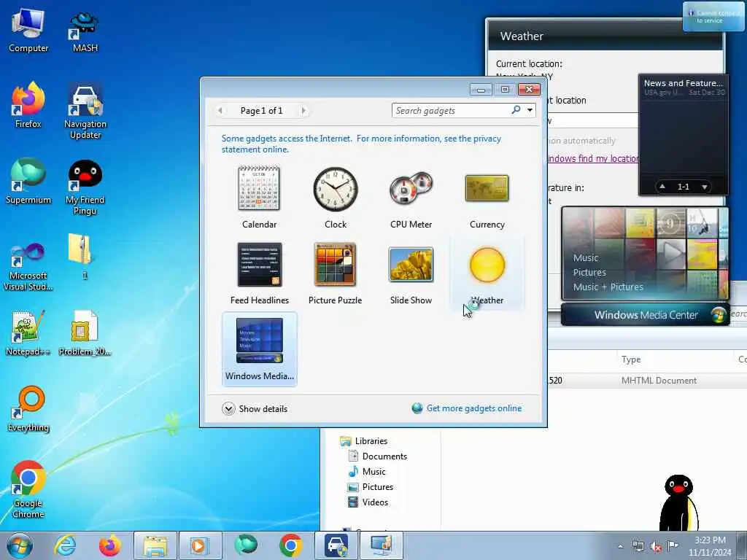Click the network tray icon
Screen dimensions: 747x560
tap(638, 547)
